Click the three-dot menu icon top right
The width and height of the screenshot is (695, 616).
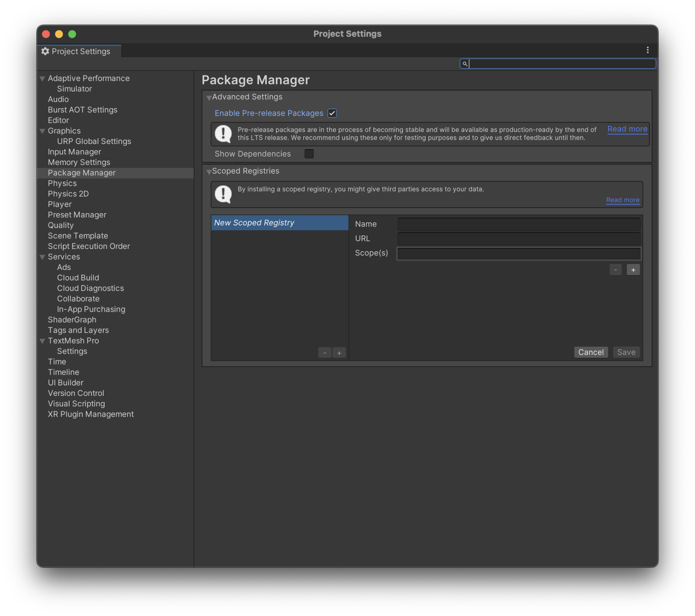click(647, 50)
